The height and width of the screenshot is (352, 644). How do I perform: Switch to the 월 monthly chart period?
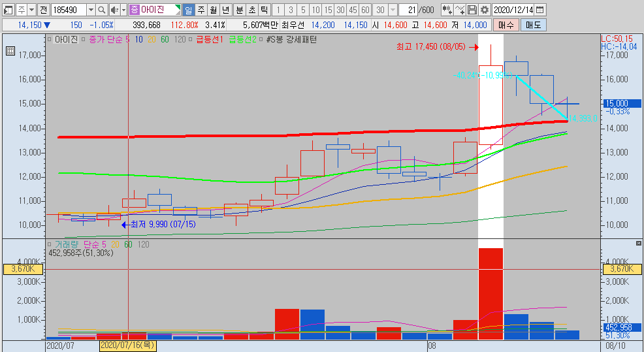pyautogui.click(x=213, y=10)
